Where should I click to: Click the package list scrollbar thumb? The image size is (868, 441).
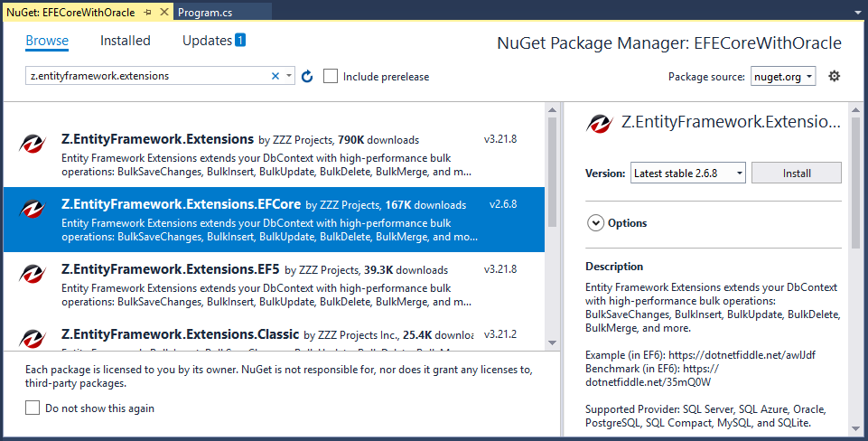point(552,172)
